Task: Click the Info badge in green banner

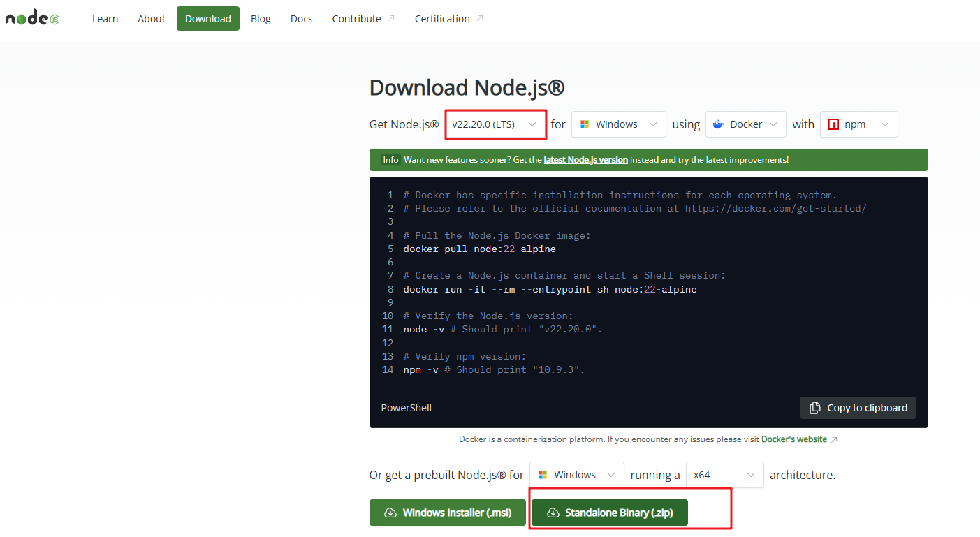Action: point(390,160)
